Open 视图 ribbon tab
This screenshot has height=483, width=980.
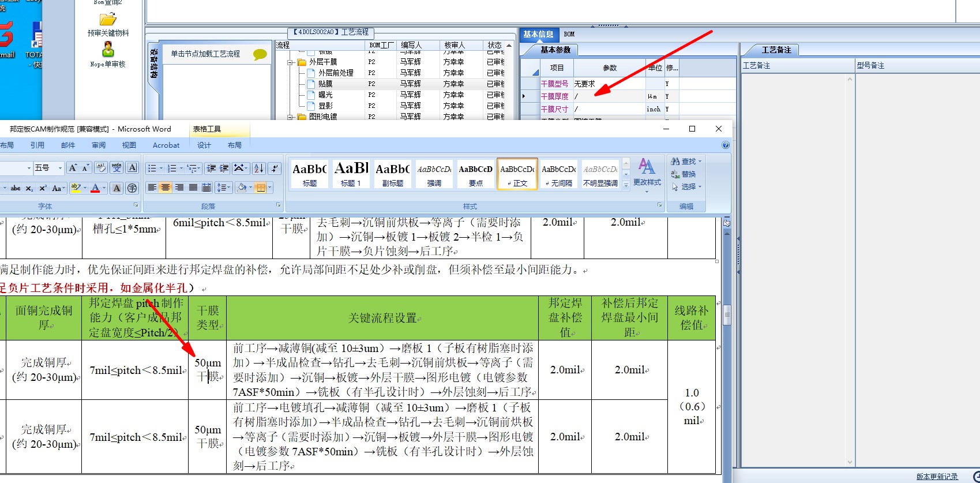point(129,145)
